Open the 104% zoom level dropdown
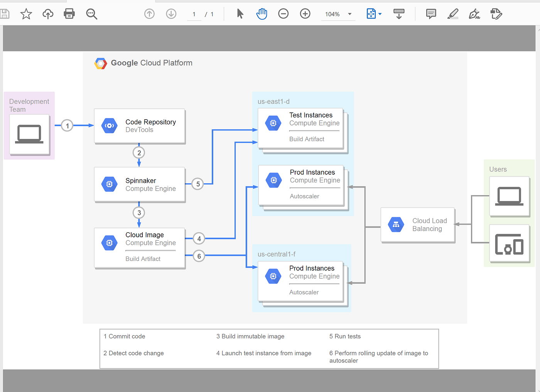This screenshot has width=540, height=392. [x=338, y=14]
